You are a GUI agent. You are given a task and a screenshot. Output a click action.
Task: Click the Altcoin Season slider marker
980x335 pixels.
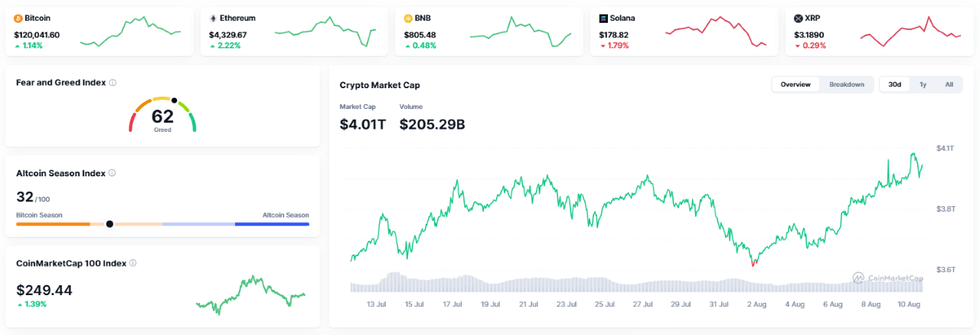tap(109, 224)
